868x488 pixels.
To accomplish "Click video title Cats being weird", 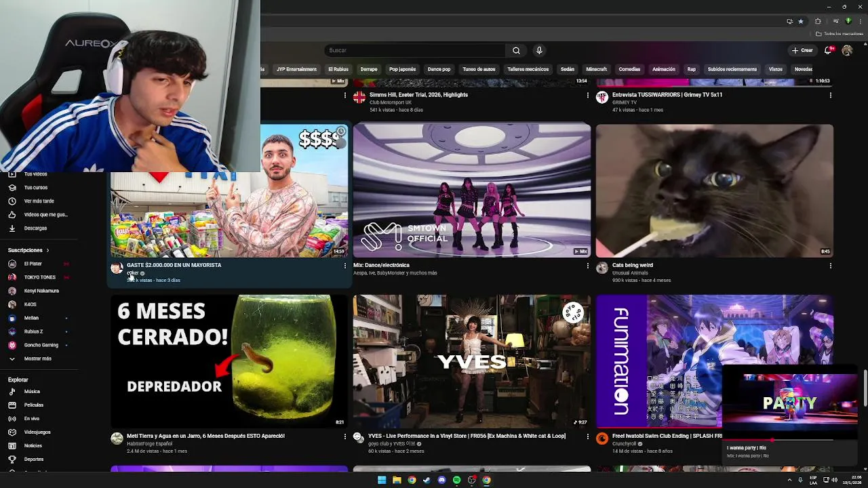I will coord(633,265).
